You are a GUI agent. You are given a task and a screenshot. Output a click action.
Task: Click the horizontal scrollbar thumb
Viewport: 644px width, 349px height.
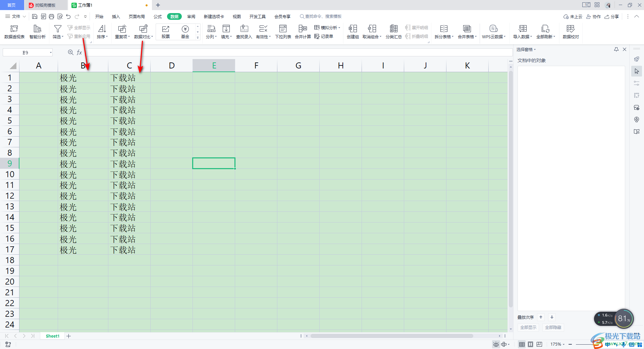click(391, 336)
